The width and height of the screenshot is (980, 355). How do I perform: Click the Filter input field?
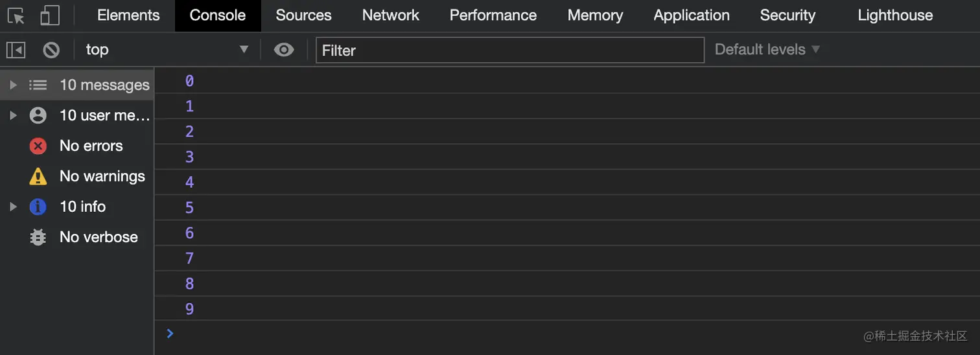(509, 50)
